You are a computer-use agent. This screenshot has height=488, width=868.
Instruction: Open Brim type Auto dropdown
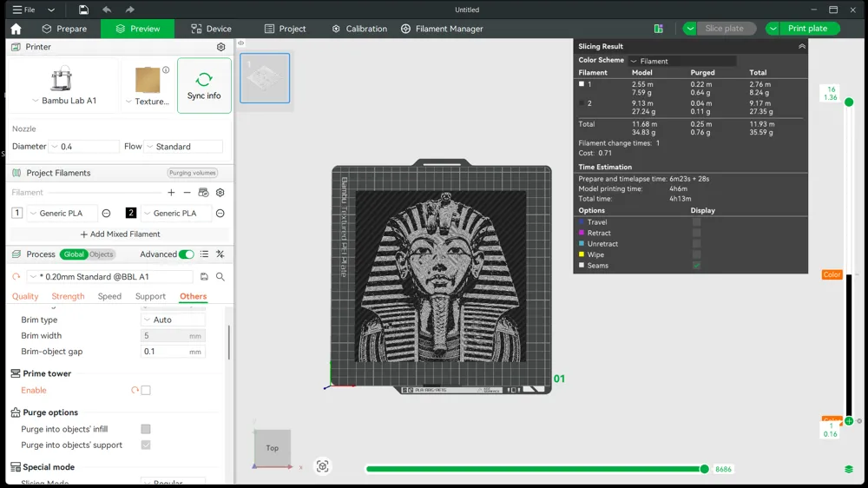point(174,320)
